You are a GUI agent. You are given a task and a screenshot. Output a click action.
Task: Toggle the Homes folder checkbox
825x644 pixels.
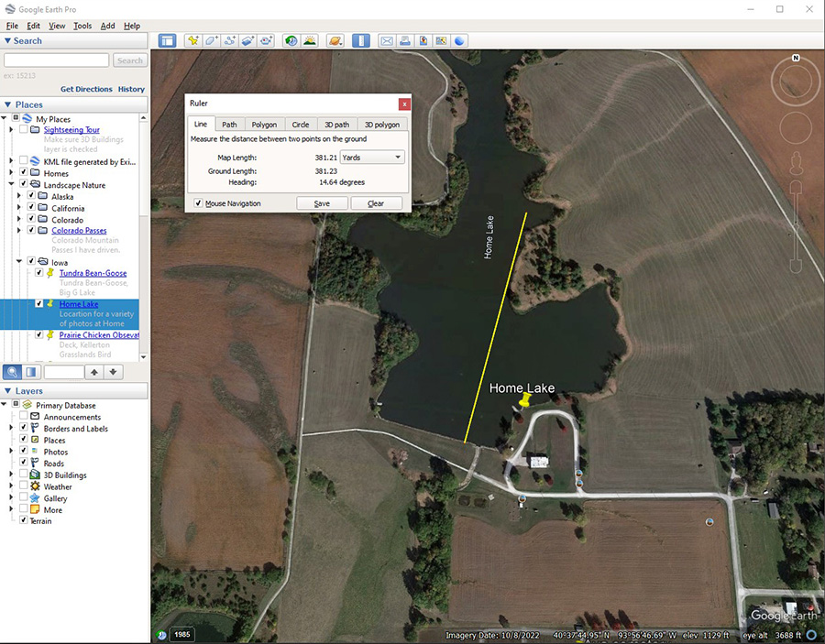pyautogui.click(x=23, y=172)
